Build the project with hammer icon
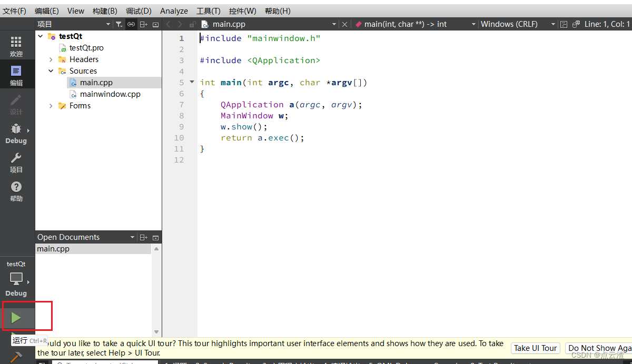This screenshot has height=364, width=632. 16,357
